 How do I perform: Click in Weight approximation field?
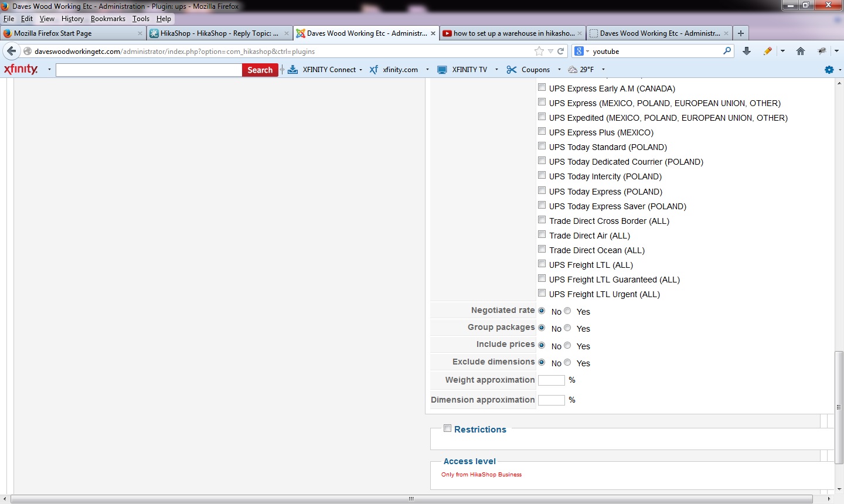click(x=551, y=380)
